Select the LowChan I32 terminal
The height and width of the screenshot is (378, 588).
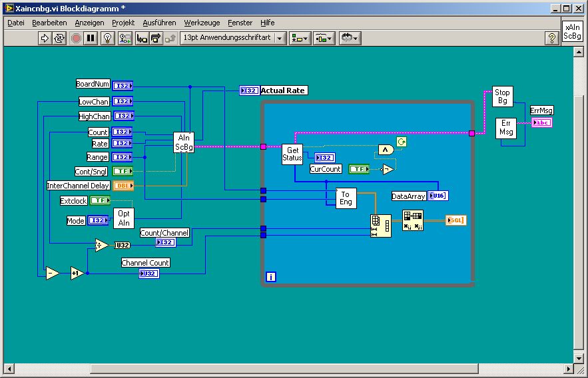(x=123, y=102)
